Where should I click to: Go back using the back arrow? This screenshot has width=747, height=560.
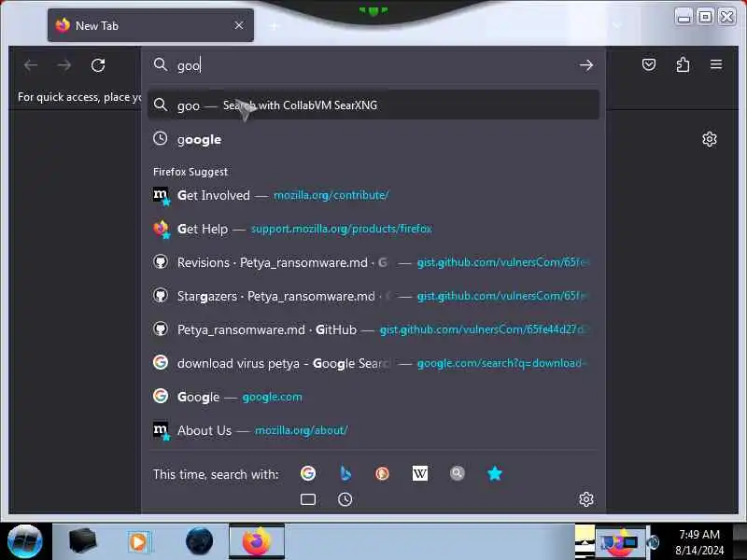coord(31,65)
